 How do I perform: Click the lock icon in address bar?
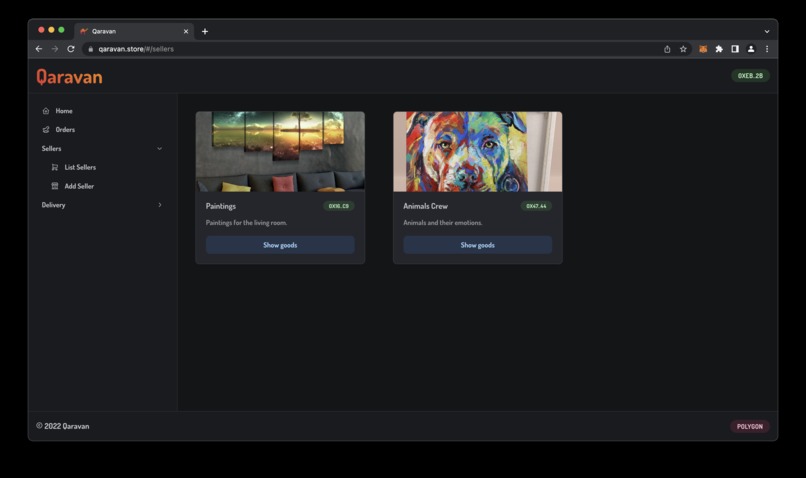pyautogui.click(x=90, y=49)
